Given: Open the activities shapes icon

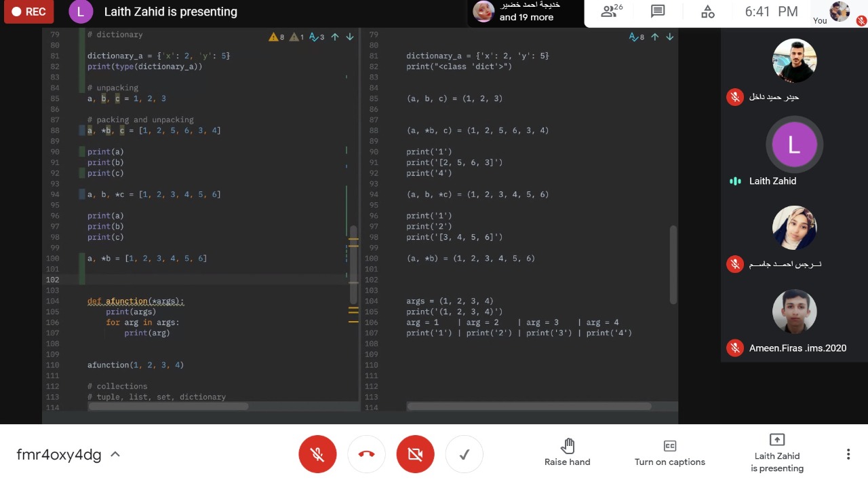Looking at the screenshot, I should tap(707, 12).
